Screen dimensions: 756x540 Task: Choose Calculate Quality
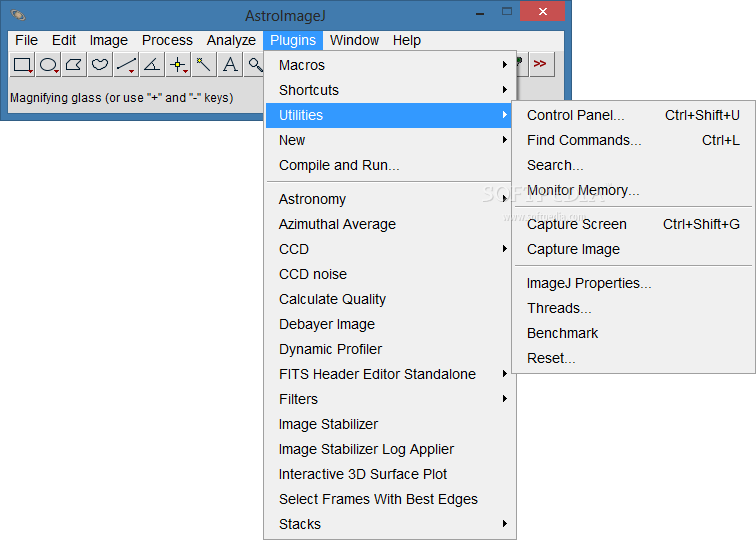(x=391, y=299)
